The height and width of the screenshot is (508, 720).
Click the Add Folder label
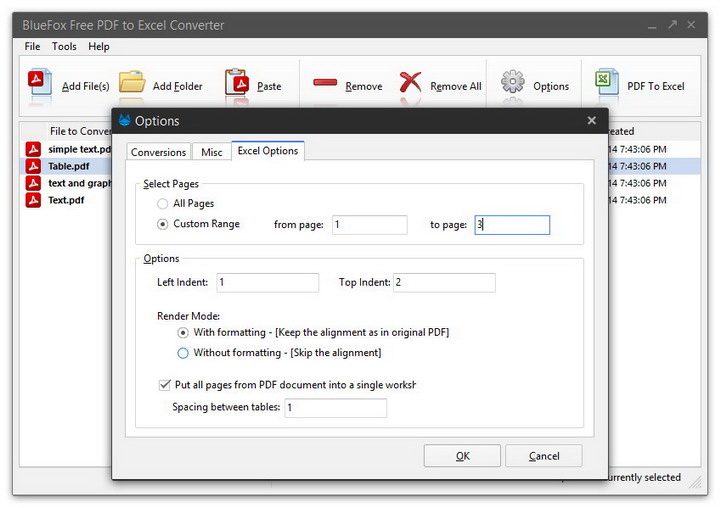pyautogui.click(x=177, y=86)
